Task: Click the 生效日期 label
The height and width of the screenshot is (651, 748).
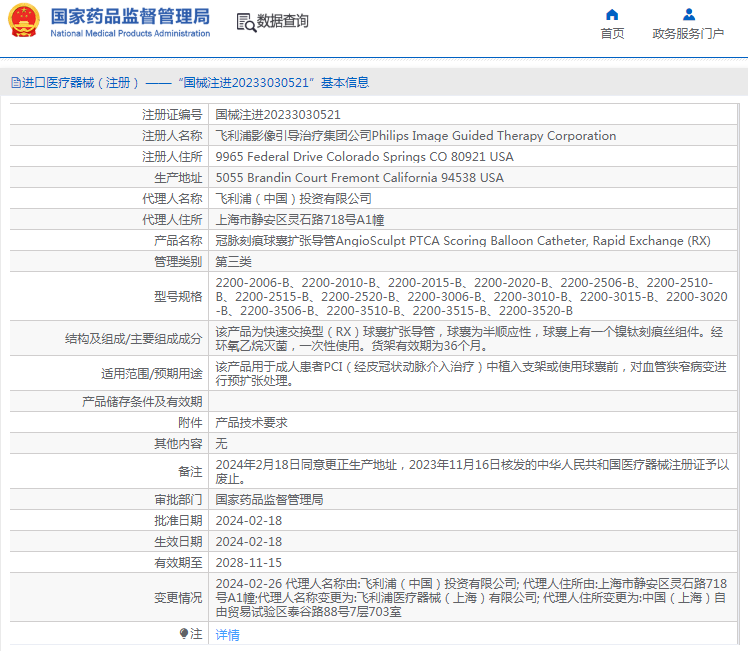Action: tap(178, 542)
